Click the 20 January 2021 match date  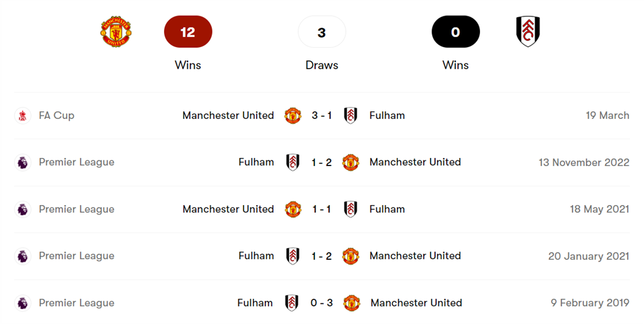[589, 256]
